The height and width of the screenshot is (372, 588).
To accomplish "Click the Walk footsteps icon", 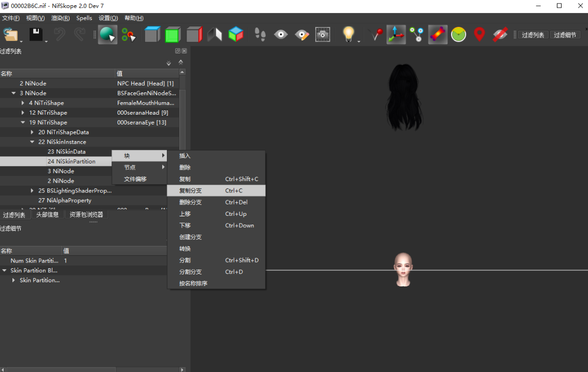I will [260, 35].
